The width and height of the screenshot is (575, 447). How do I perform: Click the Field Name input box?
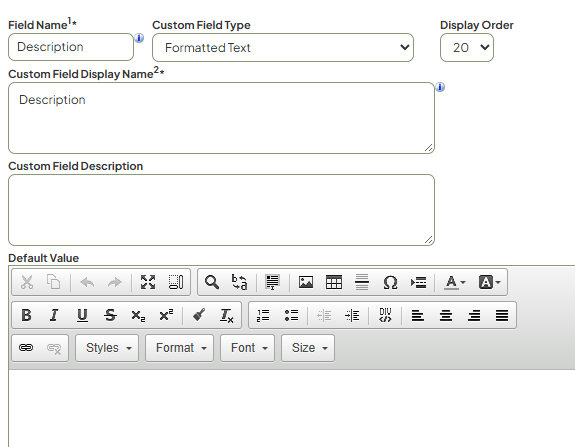[71, 47]
